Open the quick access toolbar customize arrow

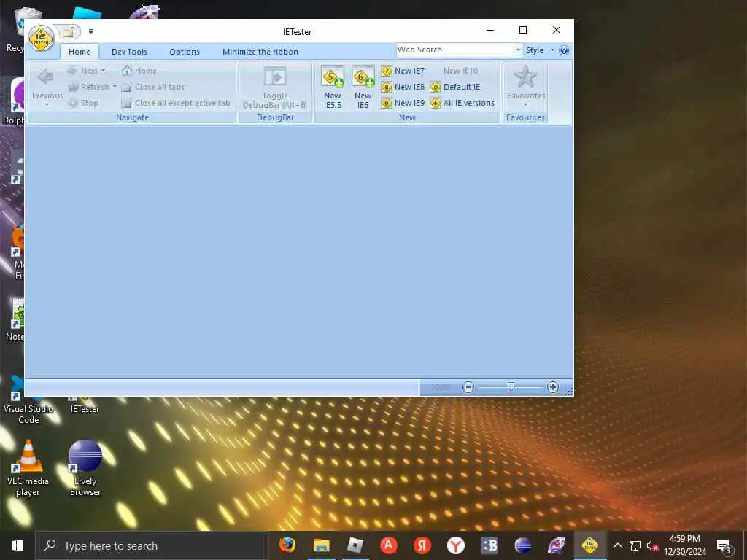90,32
